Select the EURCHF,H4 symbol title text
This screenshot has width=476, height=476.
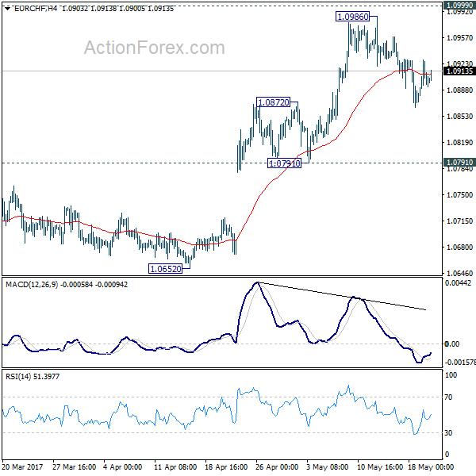36,9
